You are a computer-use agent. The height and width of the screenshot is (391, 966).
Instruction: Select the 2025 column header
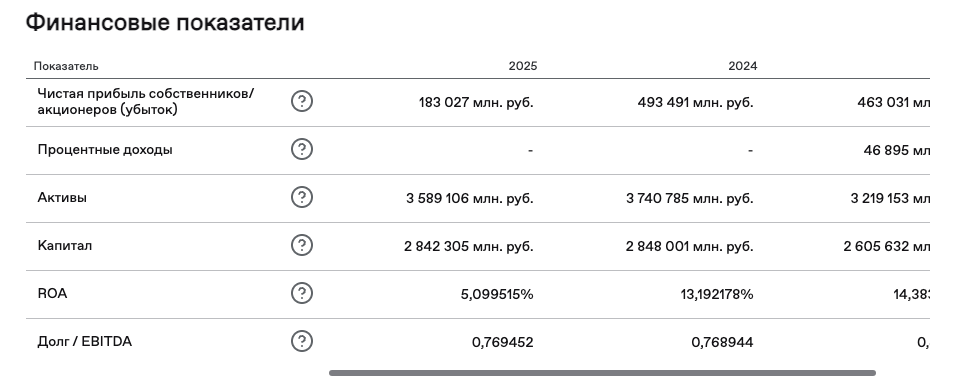[x=522, y=66]
